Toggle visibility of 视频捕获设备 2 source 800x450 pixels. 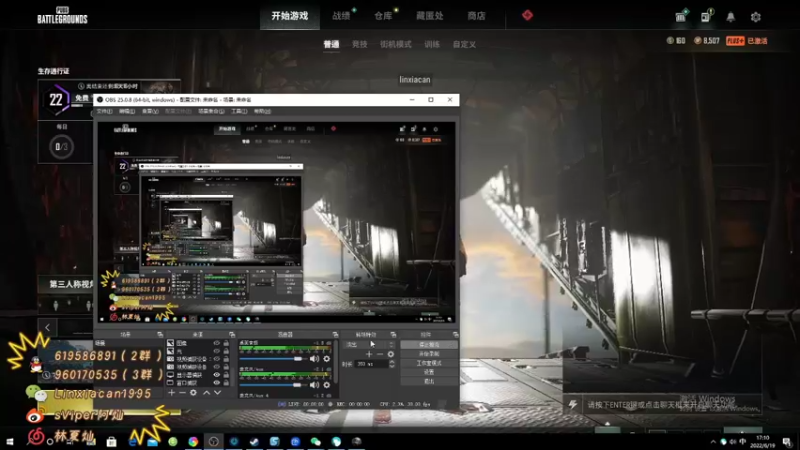tap(216, 359)
